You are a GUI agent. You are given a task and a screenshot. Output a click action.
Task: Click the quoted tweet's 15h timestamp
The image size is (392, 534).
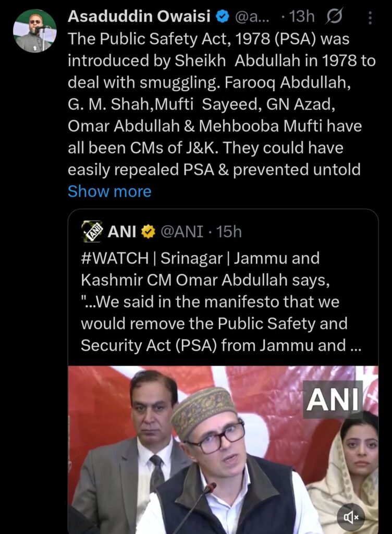[229, 232]
